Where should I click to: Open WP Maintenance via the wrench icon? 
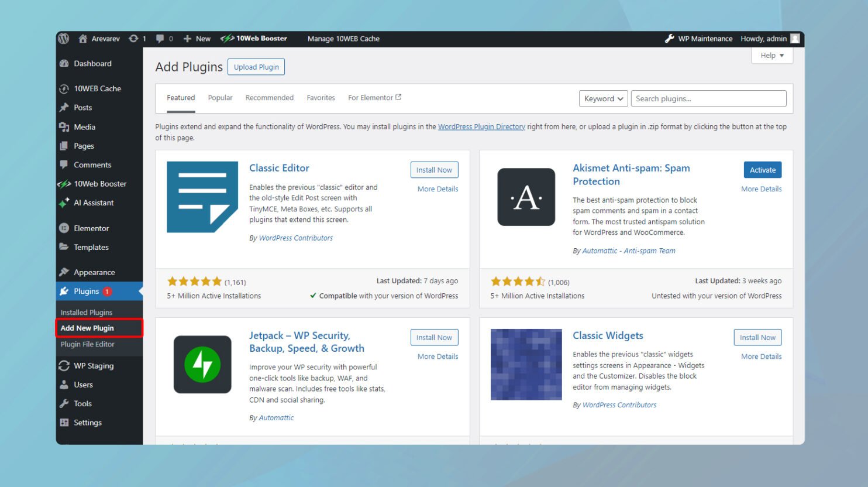tap(669, 38)
